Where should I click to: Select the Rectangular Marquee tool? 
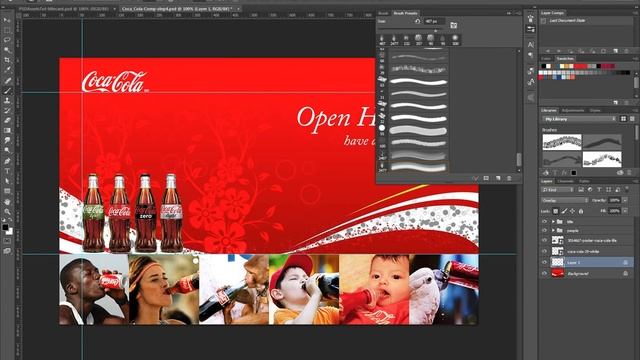tap(7, 30)
